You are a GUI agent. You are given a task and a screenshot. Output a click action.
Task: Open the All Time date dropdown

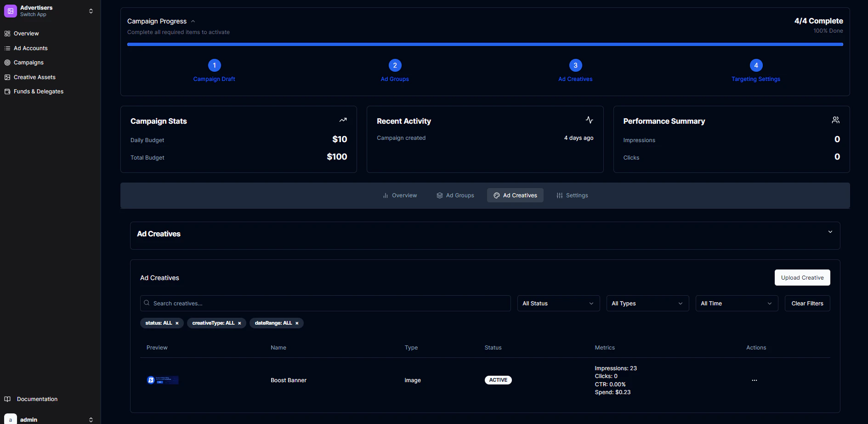pyautogui.click(x=737, y=304)
